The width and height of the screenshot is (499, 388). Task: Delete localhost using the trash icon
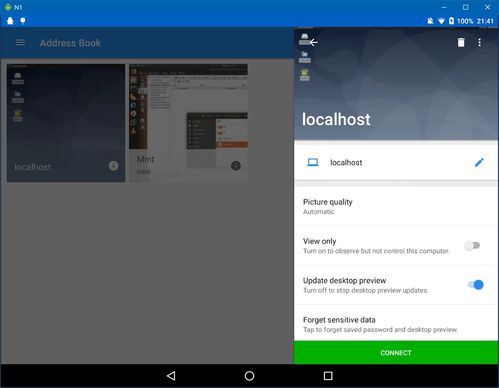[461, 42]
